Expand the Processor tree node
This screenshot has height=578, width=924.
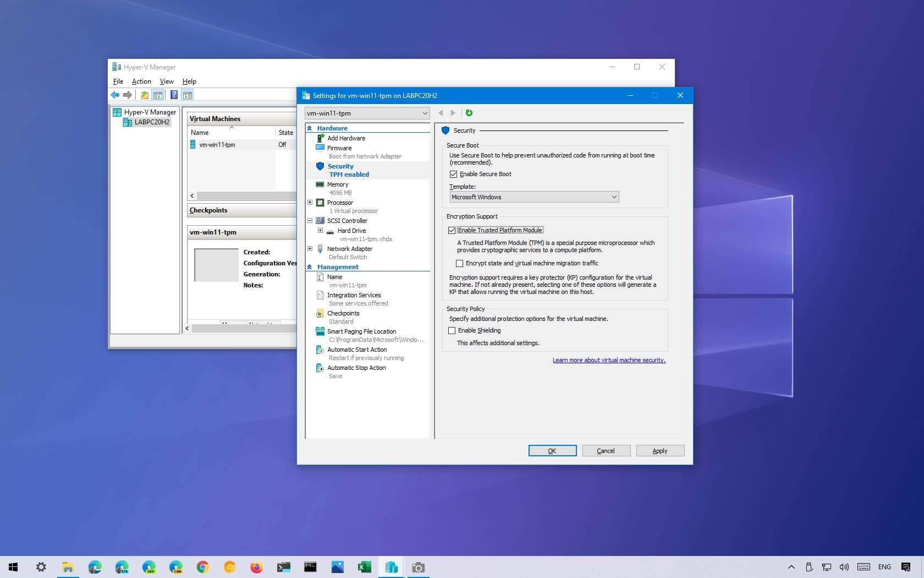click(310, 203)
